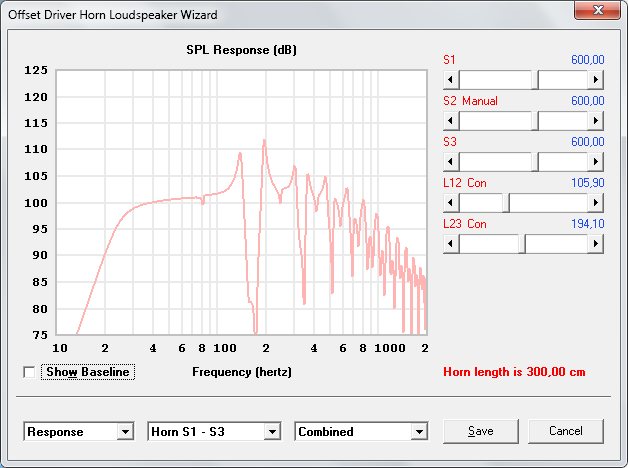Screen dimensions: 628x468
Task: Increase S1 with the right scroll arrow
Action: (596, 80)
